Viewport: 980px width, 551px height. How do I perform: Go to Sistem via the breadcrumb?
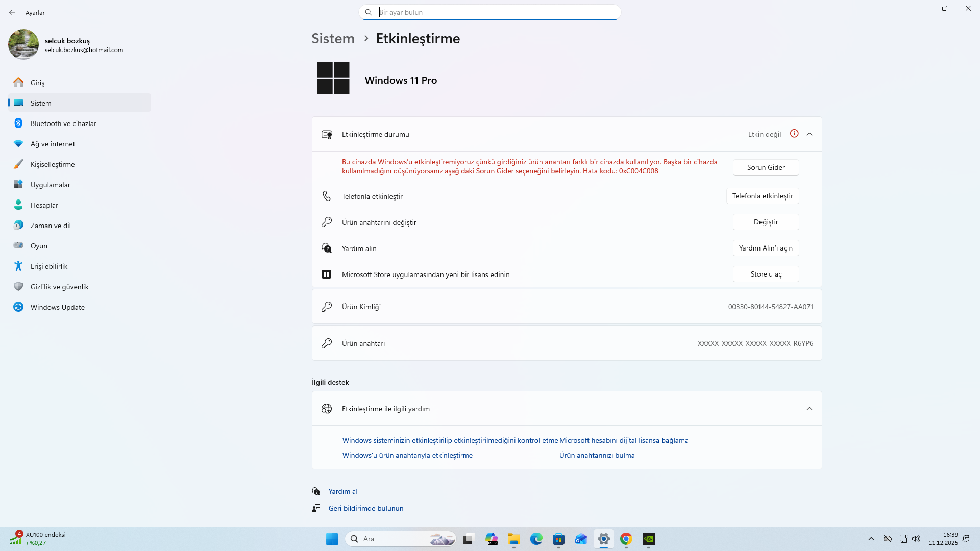pyautogui.click(x=333, y=39)
